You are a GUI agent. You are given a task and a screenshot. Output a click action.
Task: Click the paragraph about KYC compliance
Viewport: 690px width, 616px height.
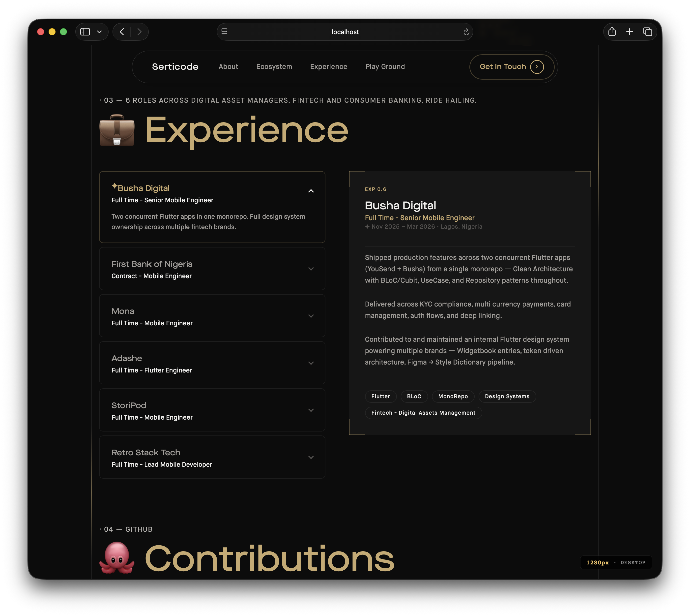click(468, 310)
